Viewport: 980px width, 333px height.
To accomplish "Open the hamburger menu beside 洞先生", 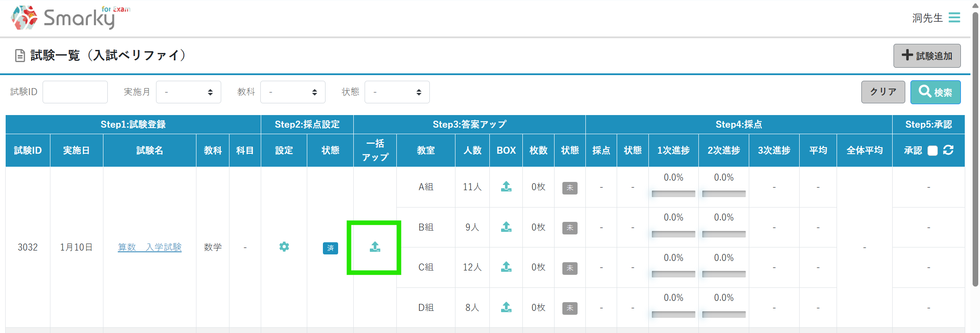I will (954, 17).
